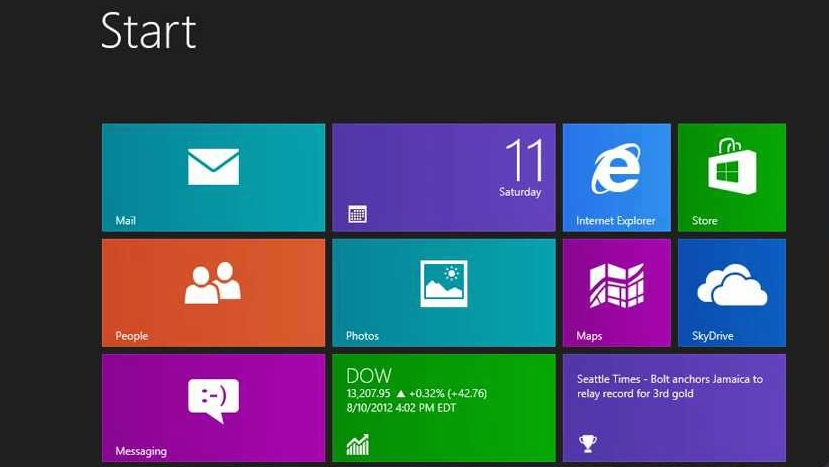This screenshot has width=829, height=467.
Task: Open the SkyDrive cloud icon
Action: coord(731,285)
